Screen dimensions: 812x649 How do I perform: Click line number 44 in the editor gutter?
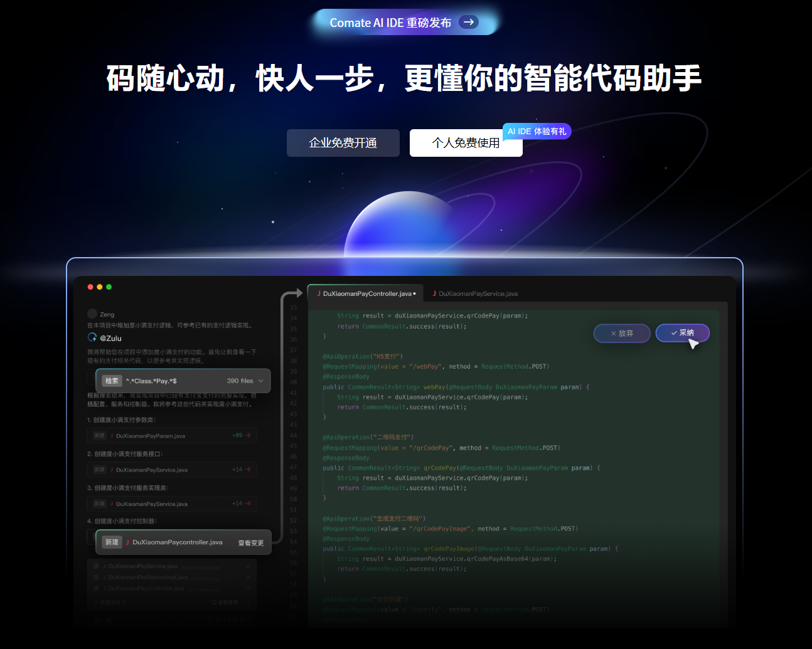coord(293,435)
